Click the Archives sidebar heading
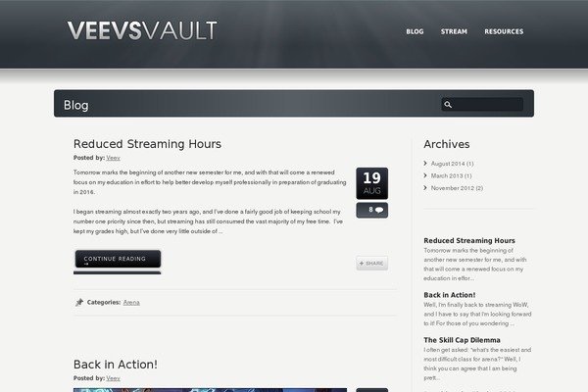Image resolution: width=588 pixels, height=392 pixels. (x=447, y=144)
